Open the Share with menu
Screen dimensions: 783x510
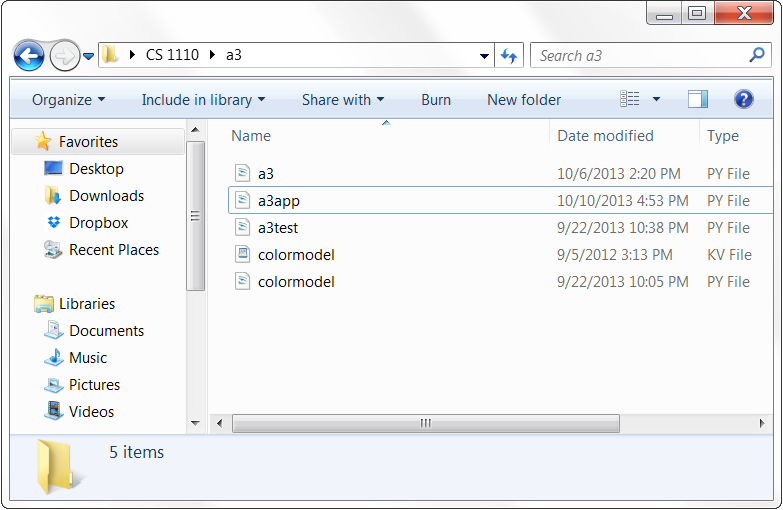tap(343, 100)
